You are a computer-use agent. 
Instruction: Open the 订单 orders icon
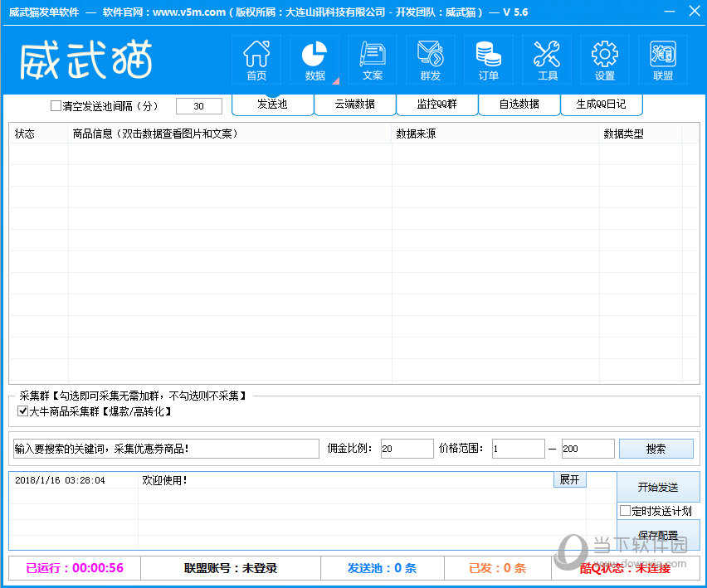(488, 61)
